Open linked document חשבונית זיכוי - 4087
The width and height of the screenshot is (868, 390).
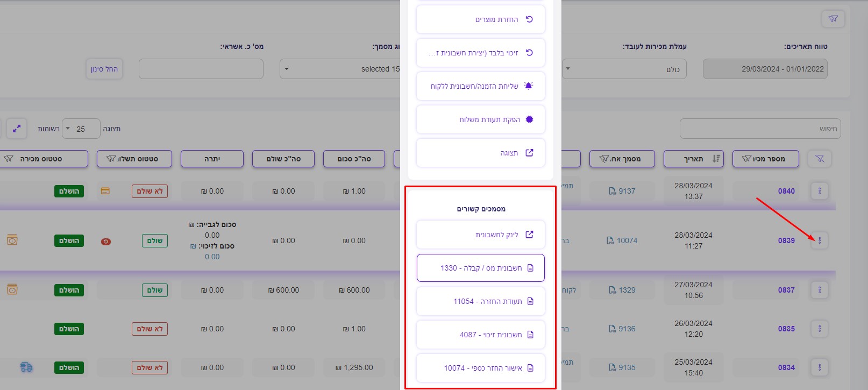[x=480, y=335]
